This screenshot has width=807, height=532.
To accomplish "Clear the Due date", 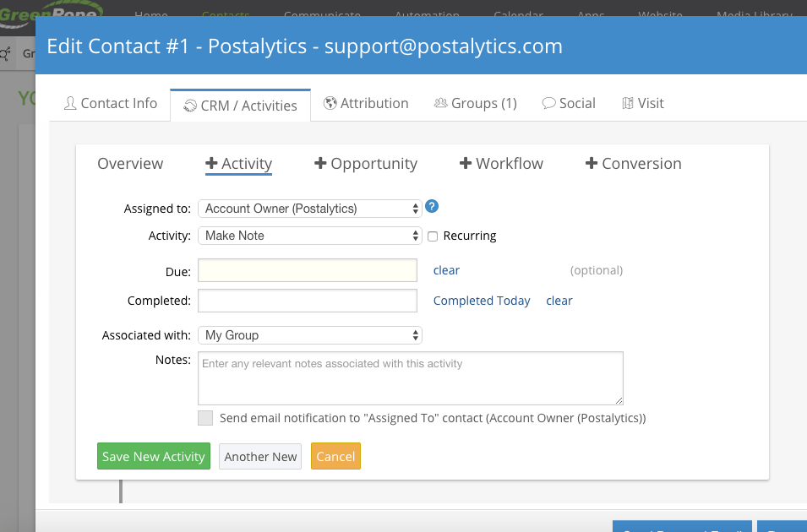I will click(x=446, y=270).
